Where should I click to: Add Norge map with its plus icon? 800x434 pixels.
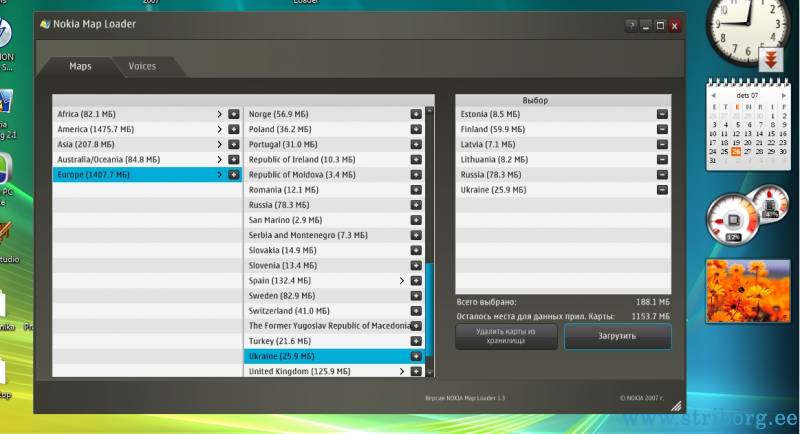coord(416,114)
